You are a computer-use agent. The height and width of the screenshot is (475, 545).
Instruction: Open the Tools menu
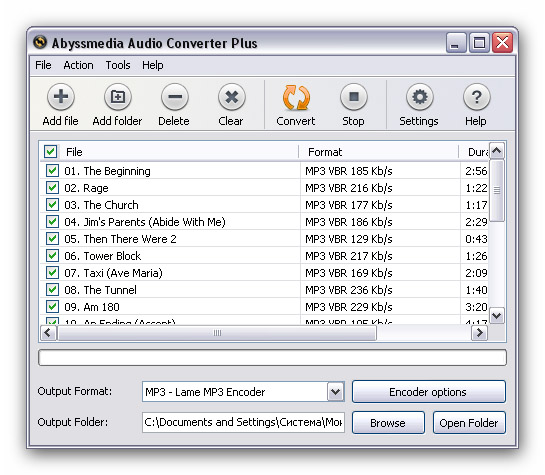click(x=118, y=65)
